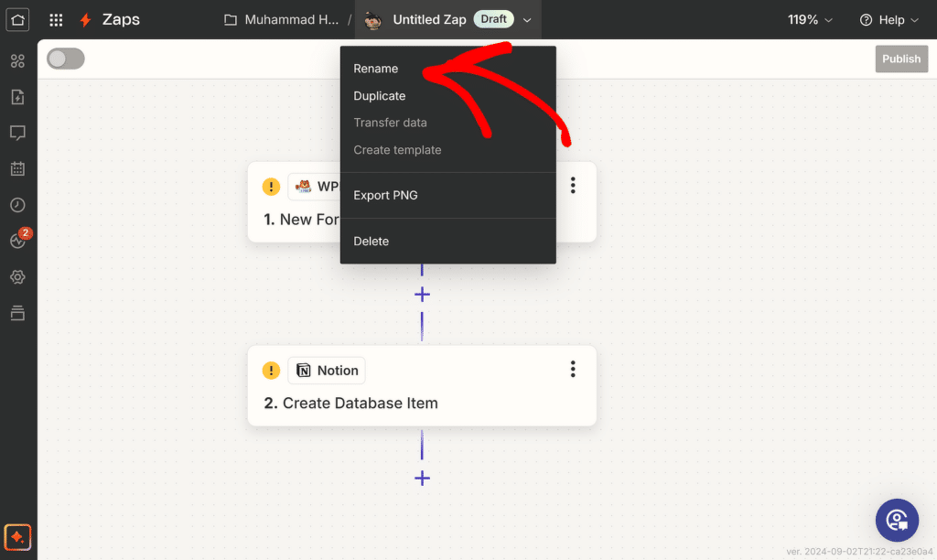Click the Publish button
937x560 pixels.
901,59
